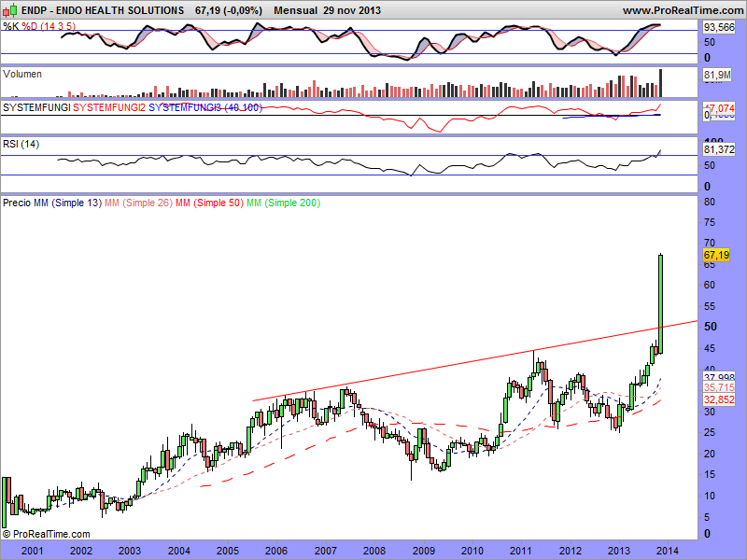Click the MM (Simple 13) legend entry
This screenshot has width=747, height=560.
(x=67, y=203)
